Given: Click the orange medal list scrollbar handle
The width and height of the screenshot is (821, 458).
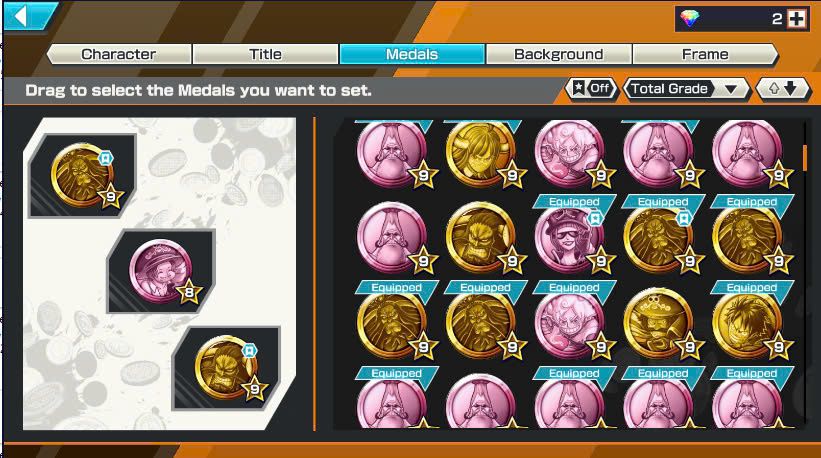Looking at the screenshot, I should pyautogui.click(x=805, y=158).
